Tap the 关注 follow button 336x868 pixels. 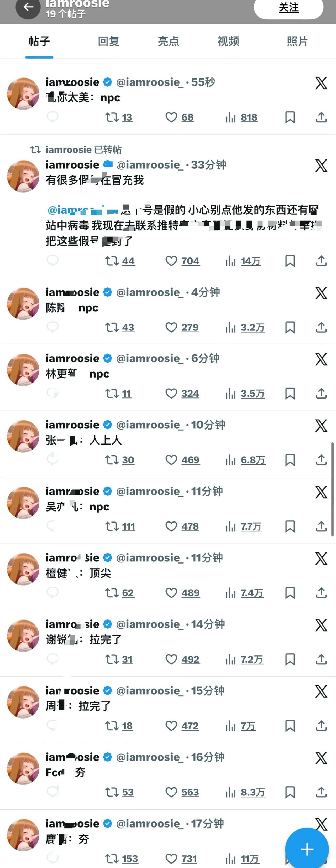(288, 8)
